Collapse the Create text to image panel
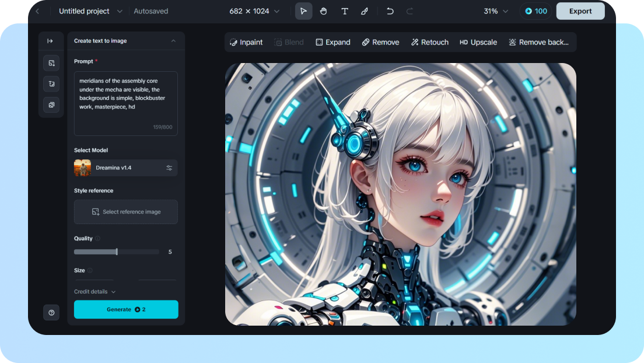 (x=173, y=41)
